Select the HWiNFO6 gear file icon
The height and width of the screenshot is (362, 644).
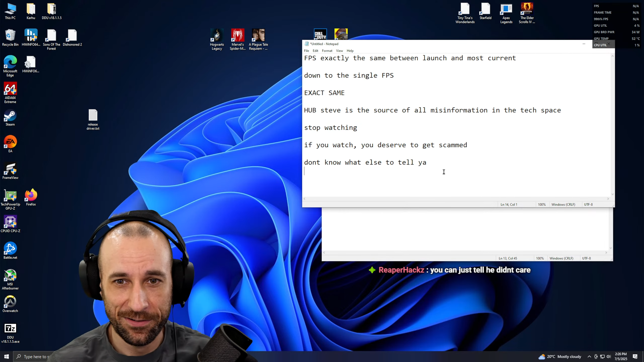(31, 64)
